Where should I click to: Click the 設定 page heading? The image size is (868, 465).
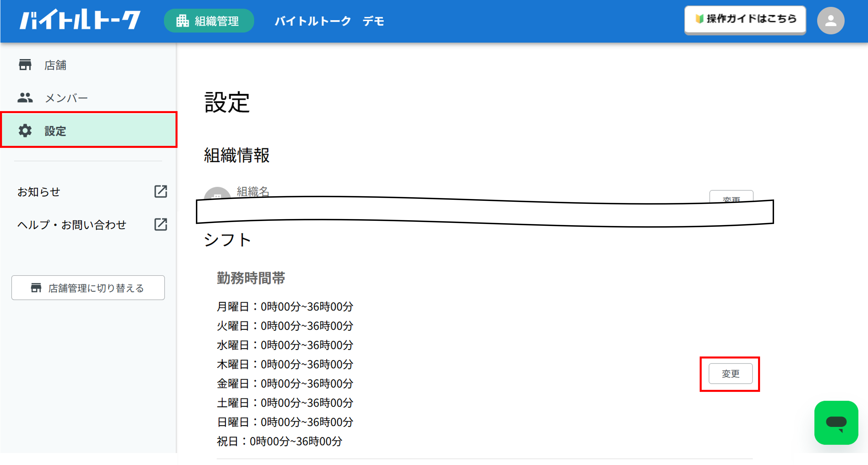point(227,102)
